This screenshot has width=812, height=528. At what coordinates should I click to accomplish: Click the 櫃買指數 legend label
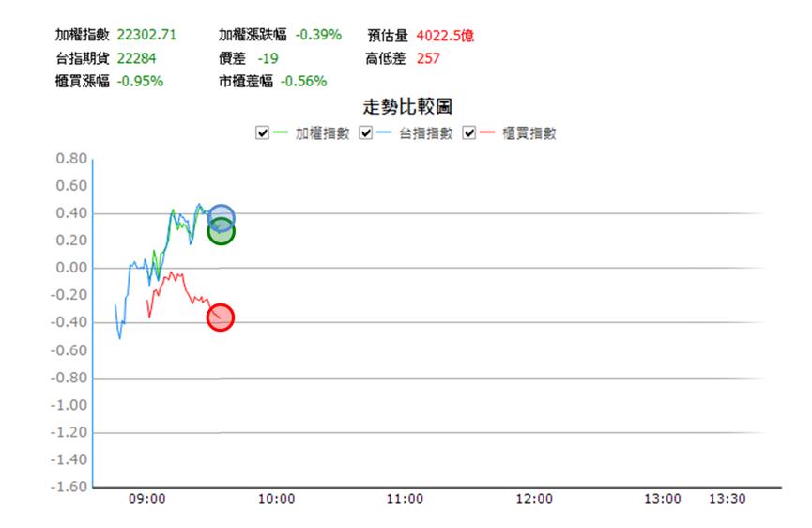point(529,133)
